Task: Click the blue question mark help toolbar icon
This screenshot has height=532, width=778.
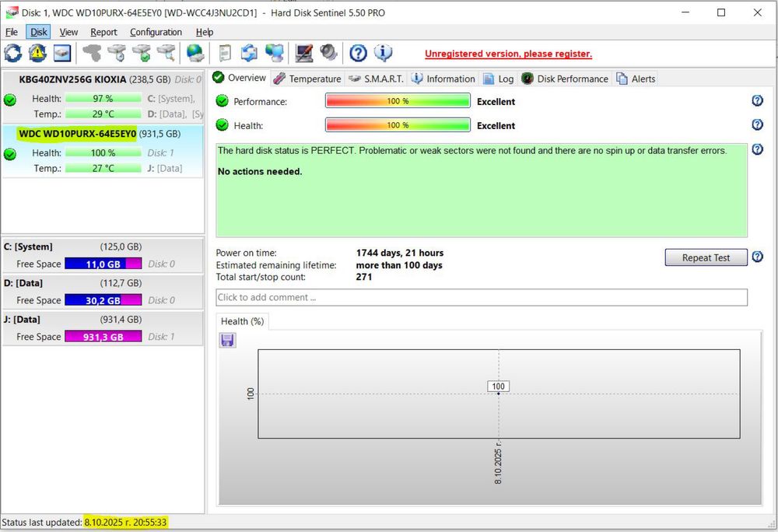Action: point(358,53)
